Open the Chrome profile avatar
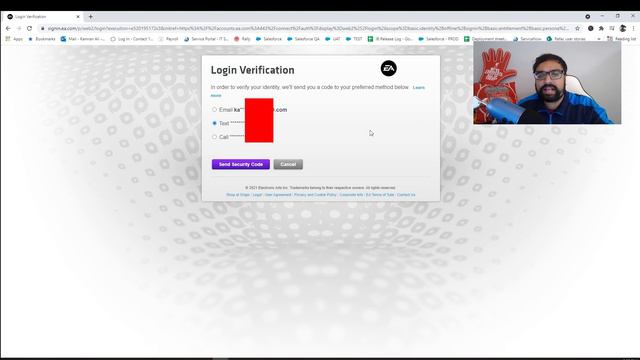 click(x=622, y=28)
